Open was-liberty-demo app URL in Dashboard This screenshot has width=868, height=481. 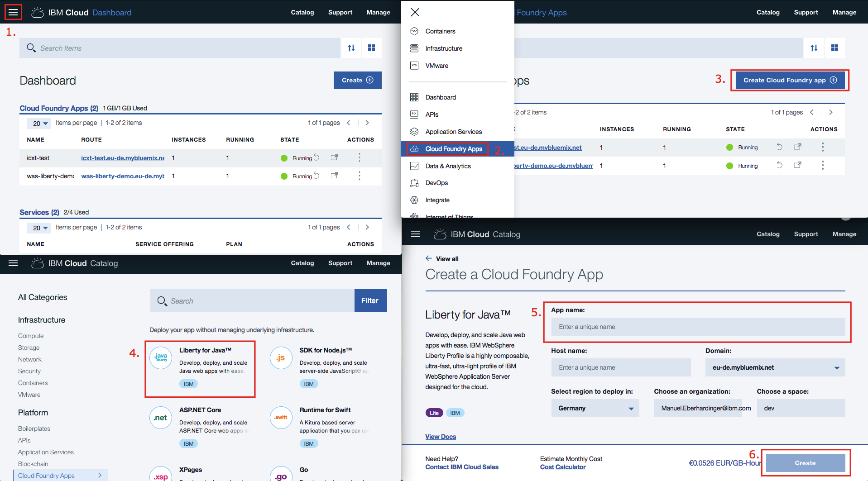(335, 176)
